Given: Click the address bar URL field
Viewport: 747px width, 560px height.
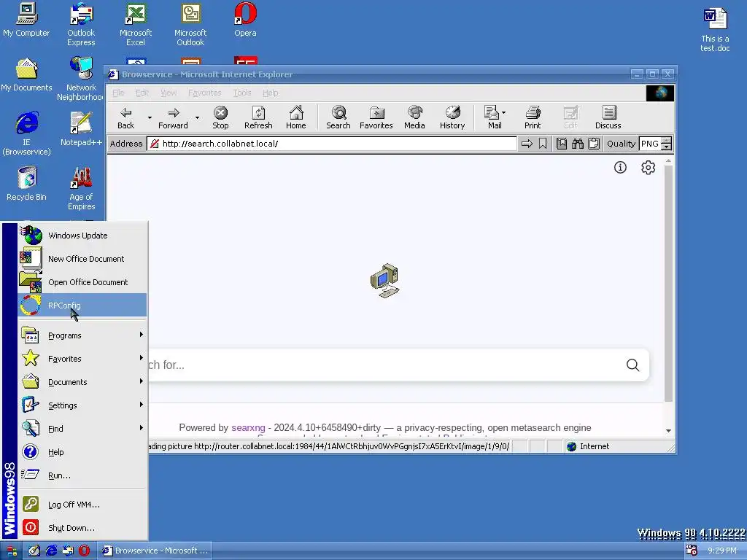Looking at the screenshot, I should [x=332, y=144].
